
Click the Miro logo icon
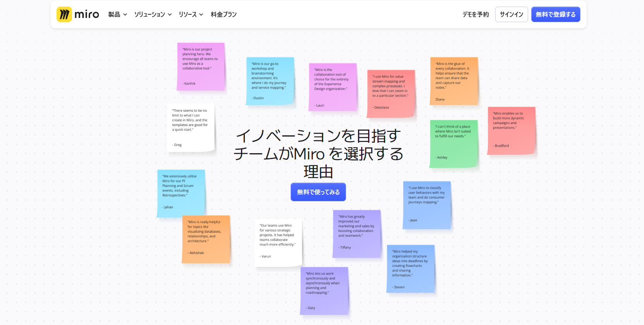tap(64, 14)
